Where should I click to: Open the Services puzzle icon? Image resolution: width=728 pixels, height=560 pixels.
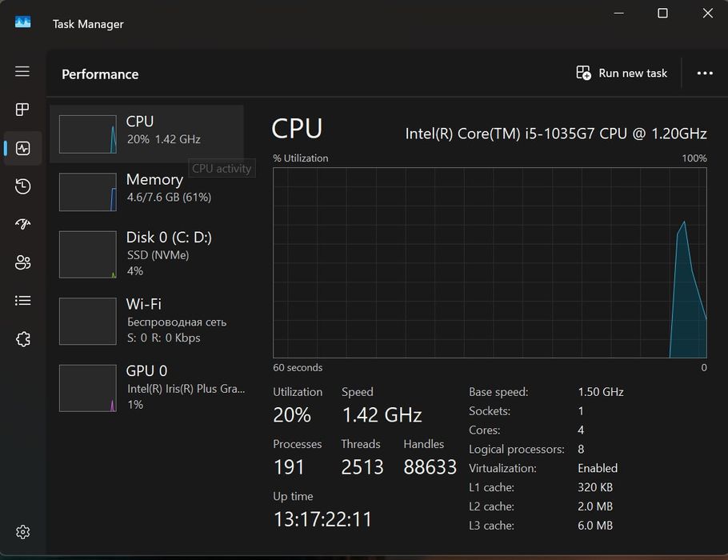click(22, 339)
